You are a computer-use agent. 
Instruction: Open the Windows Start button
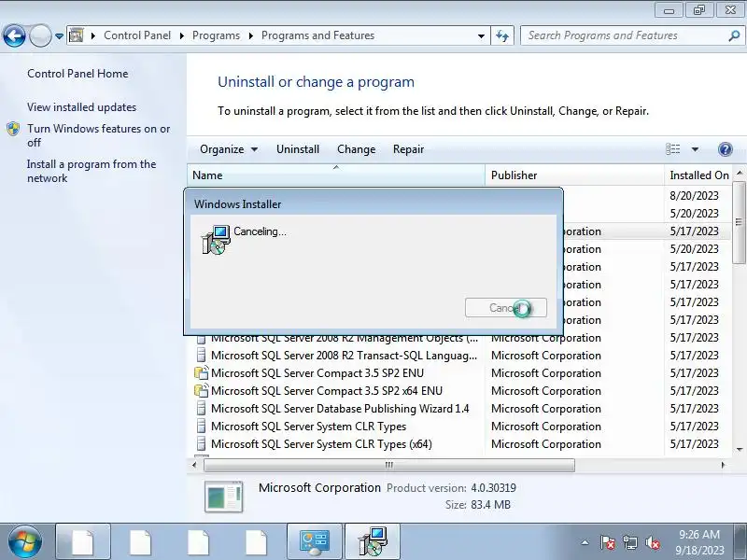coord(25,542)
